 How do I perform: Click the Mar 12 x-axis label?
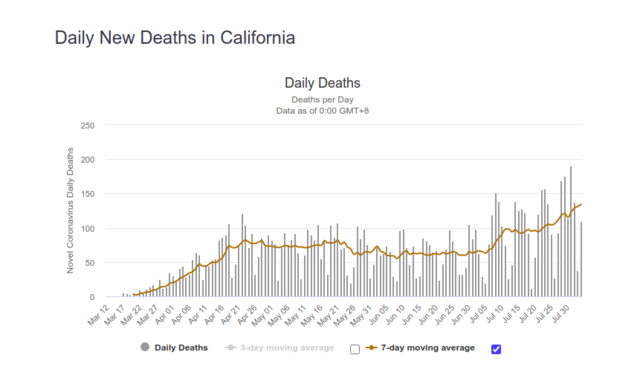(98, 315)
